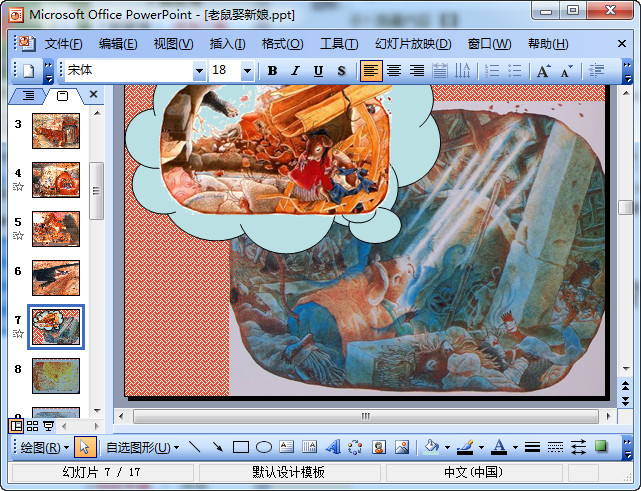Toggle Italic formatting
Screen dimensions: 641x491
[295, 71]
